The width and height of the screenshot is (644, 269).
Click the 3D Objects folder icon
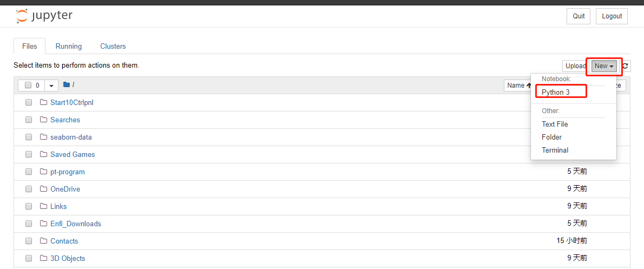(44, 258)
